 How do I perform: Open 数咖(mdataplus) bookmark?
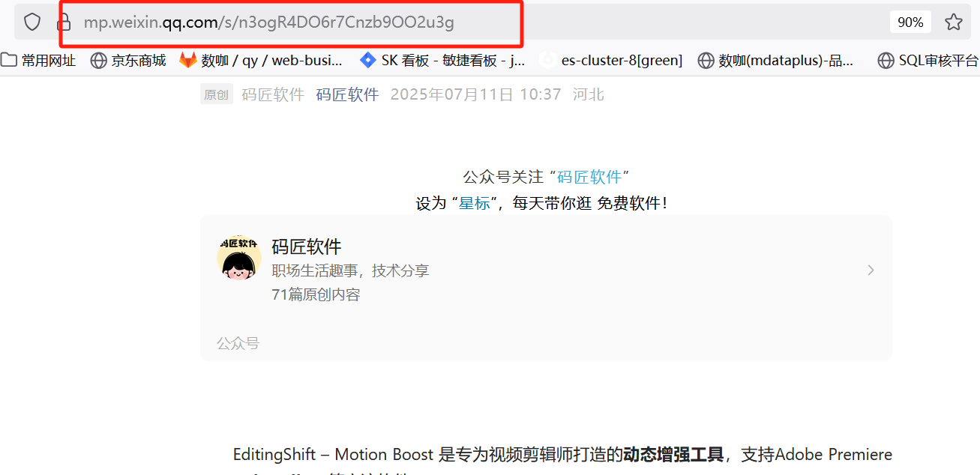click(775, 61)
